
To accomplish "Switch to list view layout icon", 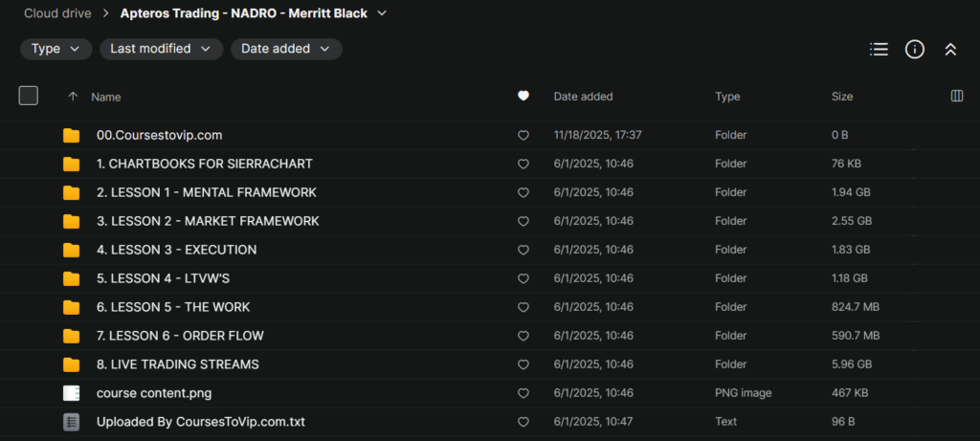I will coord(879,50).
